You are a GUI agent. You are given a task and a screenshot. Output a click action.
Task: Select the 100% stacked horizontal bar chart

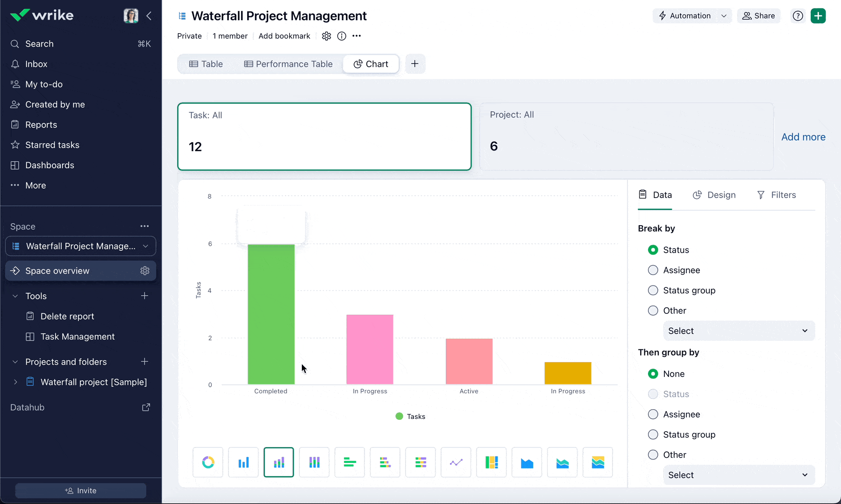tap(420, 462)
